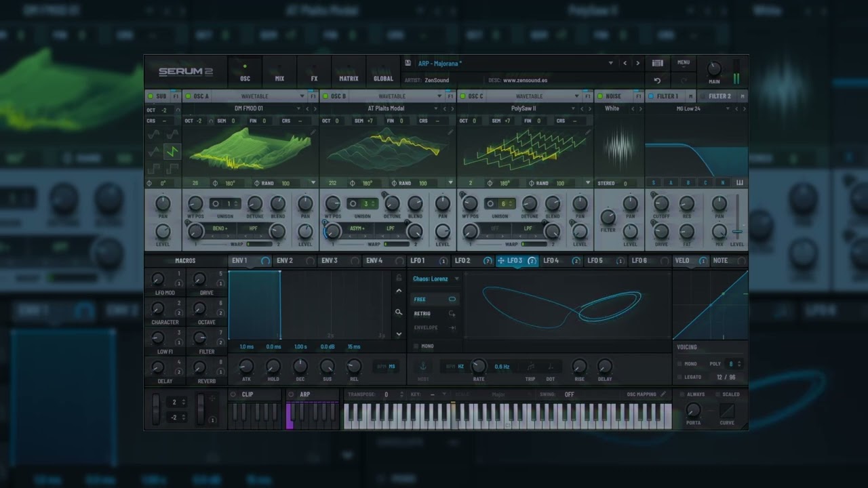Viewport: 868px width, 488px height.
Task: Click the LFO 3 drag-move cross icon
Action: [x=501, y=261]
